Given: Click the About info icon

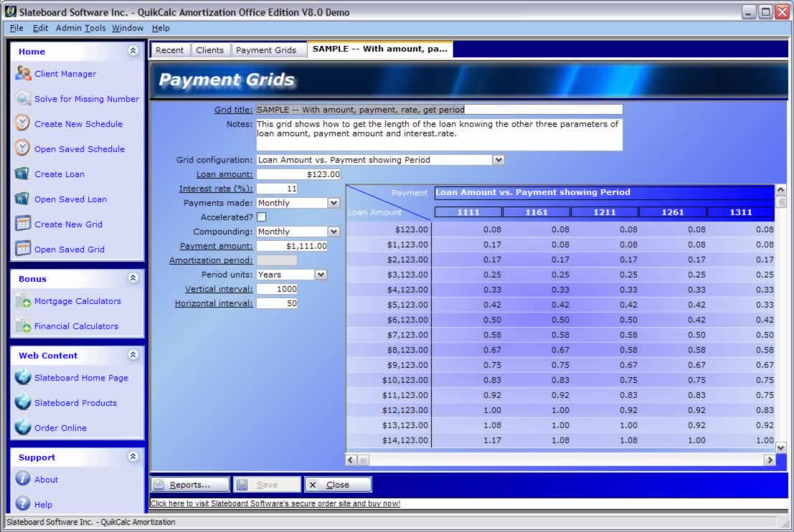Looking at the screenshot, I should (x=23, y=479).
